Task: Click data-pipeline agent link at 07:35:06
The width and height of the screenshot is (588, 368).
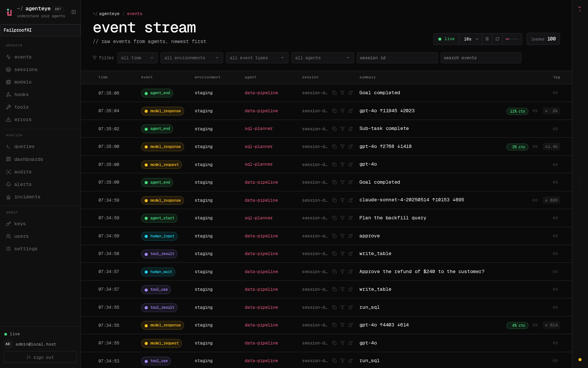Action: coord(261,93)
